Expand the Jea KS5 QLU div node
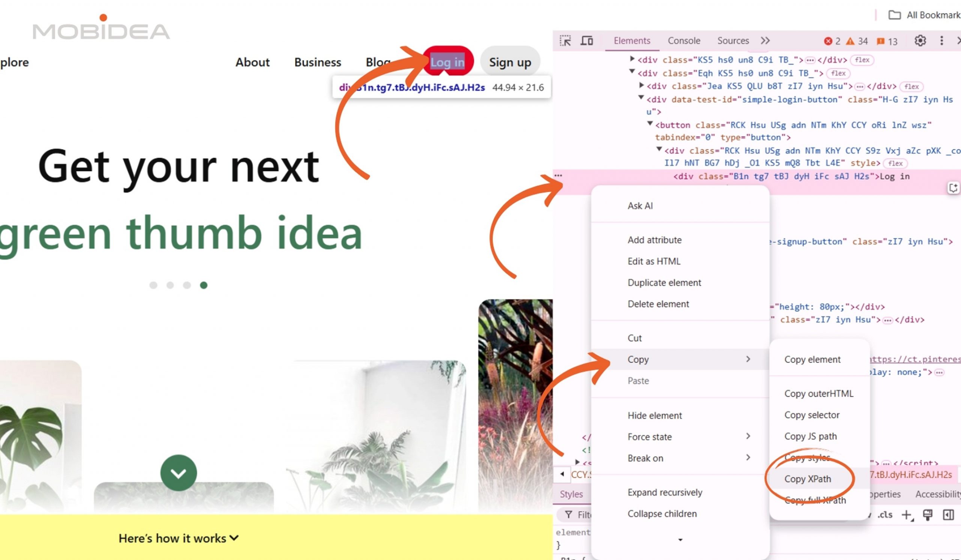Image resolution: width=961 pixels, height=560 pixels. [x=642, y=86]
